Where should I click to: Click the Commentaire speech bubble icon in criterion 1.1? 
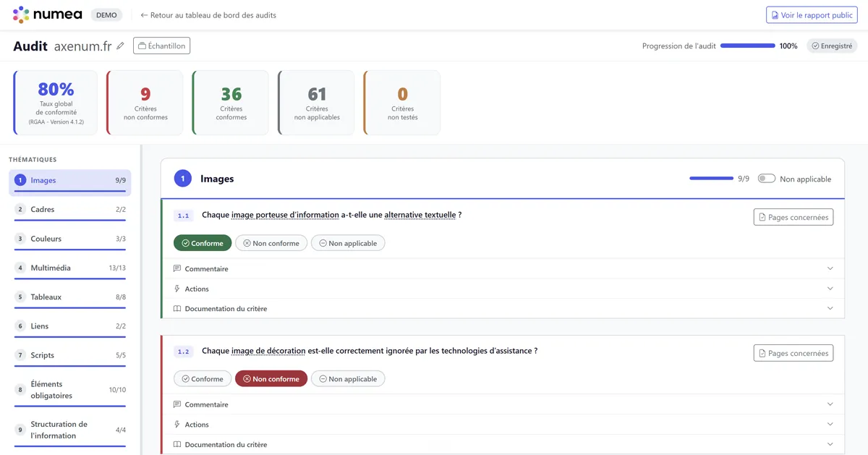click(x=177, y=268)
